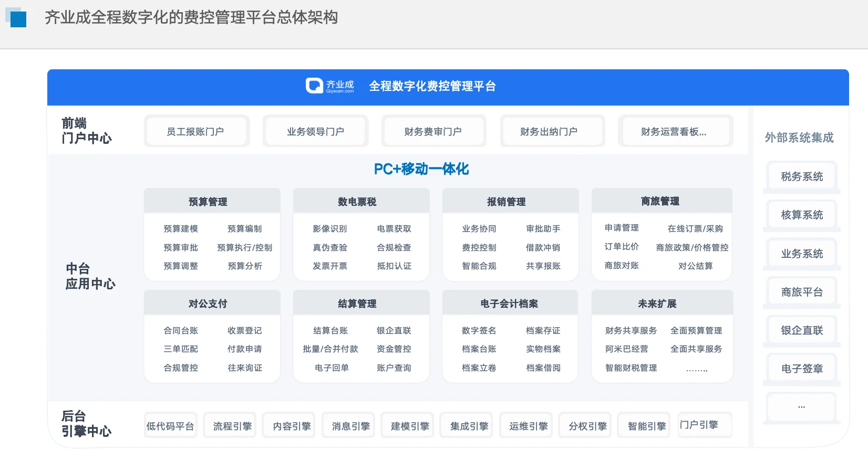The height and width of the screenshot is (460, 868).
Task: Select the 电子会计档案 module header
Action: tap(510, 304)
